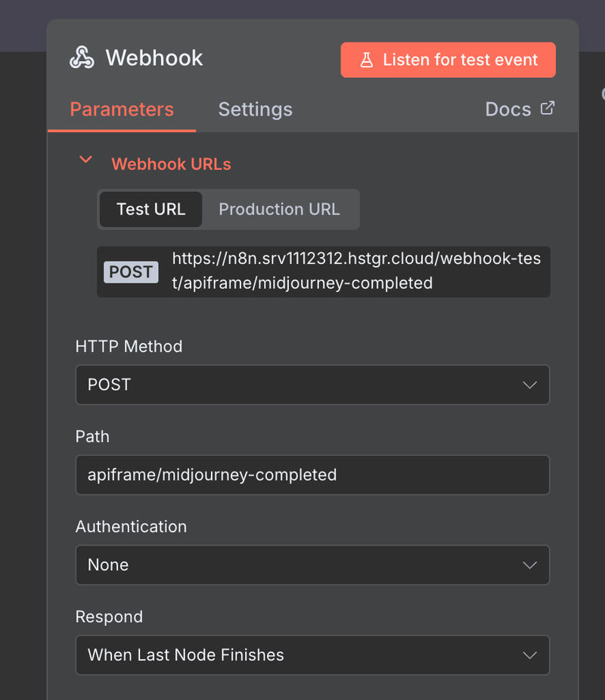Select the webhook test URL text
605x700 pixels.
coord(355,271)
